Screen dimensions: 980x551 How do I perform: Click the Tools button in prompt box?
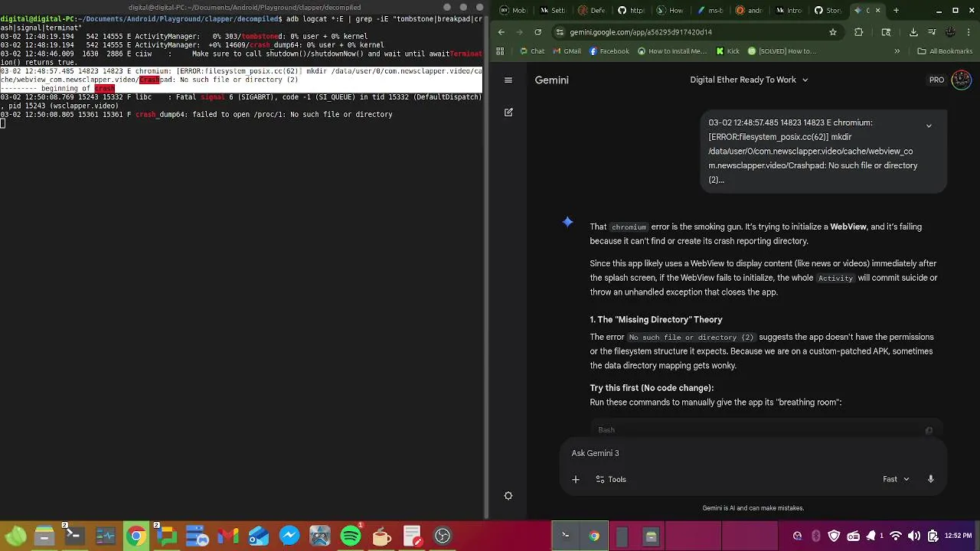pos(611,479)
